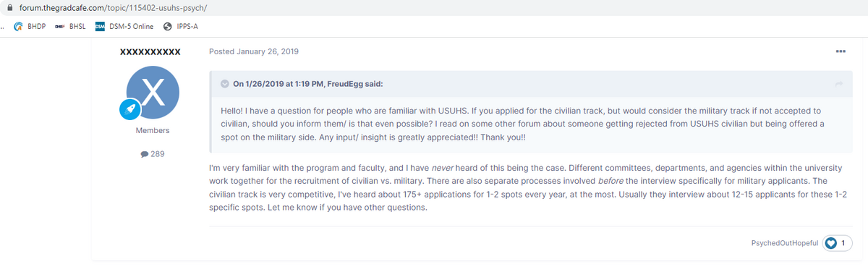Open the PsychedOutHopeful reactor profile
Viewport: 868px width, 272px height.
click(785, 243)
